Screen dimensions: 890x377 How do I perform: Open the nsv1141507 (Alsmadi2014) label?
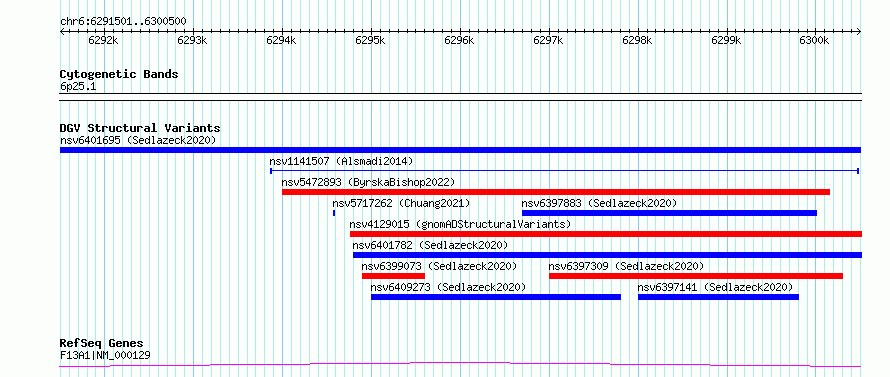pos(341,161)
